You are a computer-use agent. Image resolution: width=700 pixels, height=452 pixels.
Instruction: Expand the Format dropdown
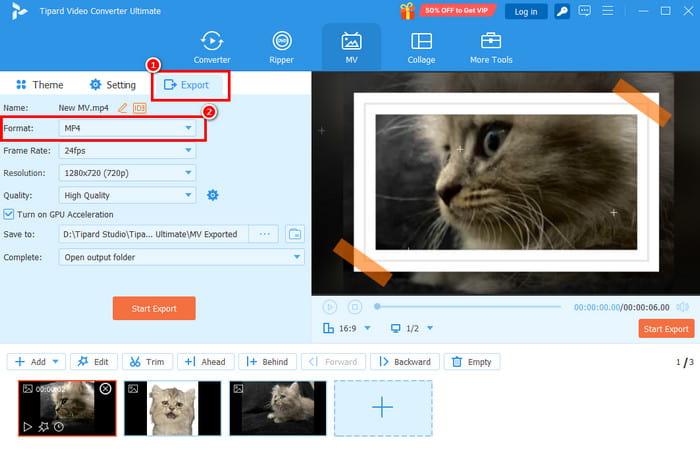[127, 128]
